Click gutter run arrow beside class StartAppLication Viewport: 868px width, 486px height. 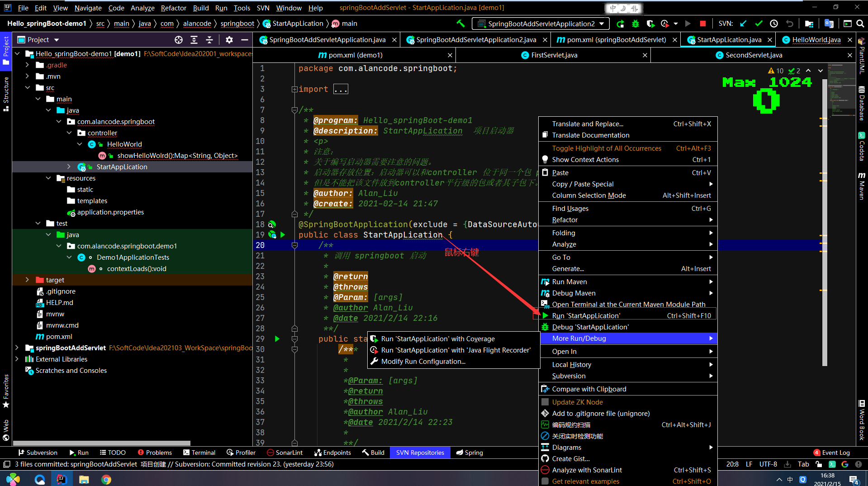tap(283, 235)
